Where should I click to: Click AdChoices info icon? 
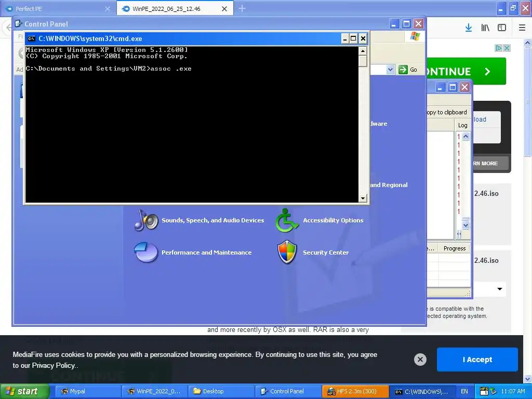498,48
